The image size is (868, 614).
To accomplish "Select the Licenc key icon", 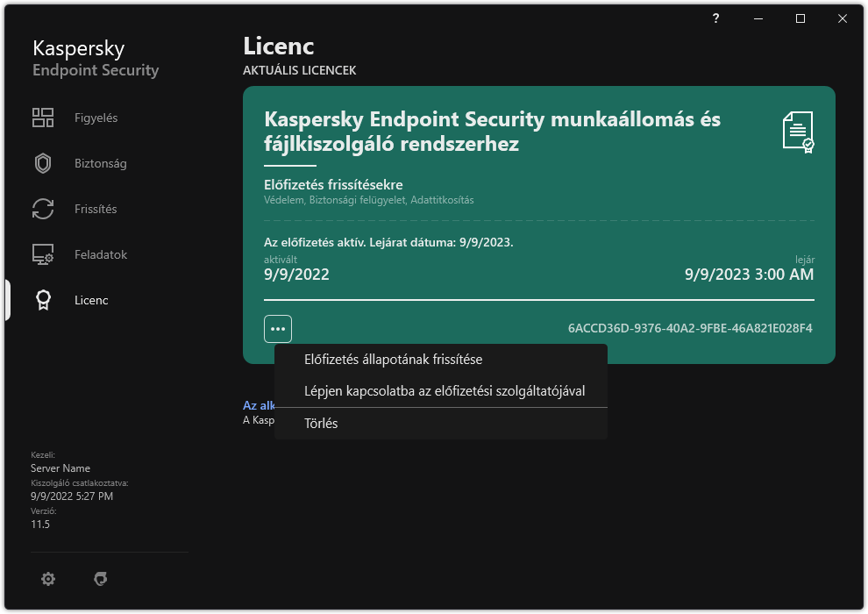I will coord(43,299).
